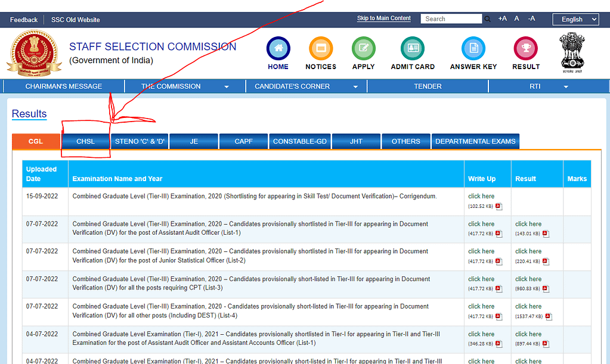Open result PDF icon sized 980.83 KB

point(546,288)
